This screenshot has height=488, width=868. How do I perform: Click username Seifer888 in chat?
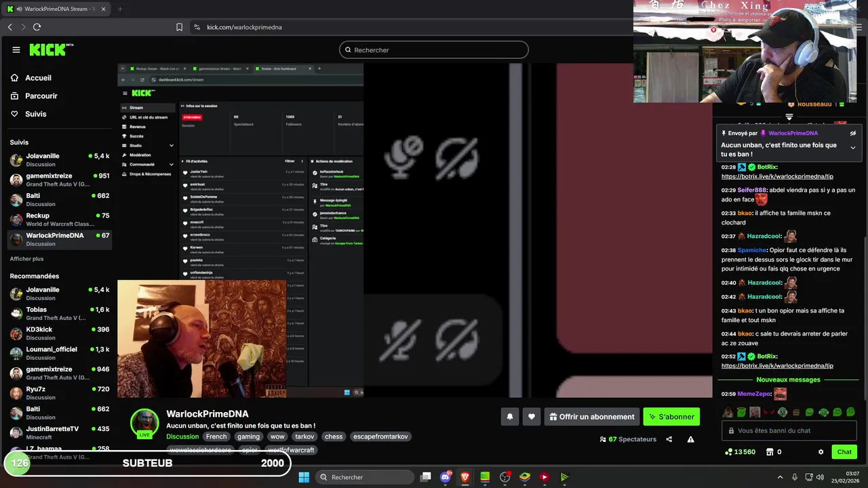click(751, 190)
